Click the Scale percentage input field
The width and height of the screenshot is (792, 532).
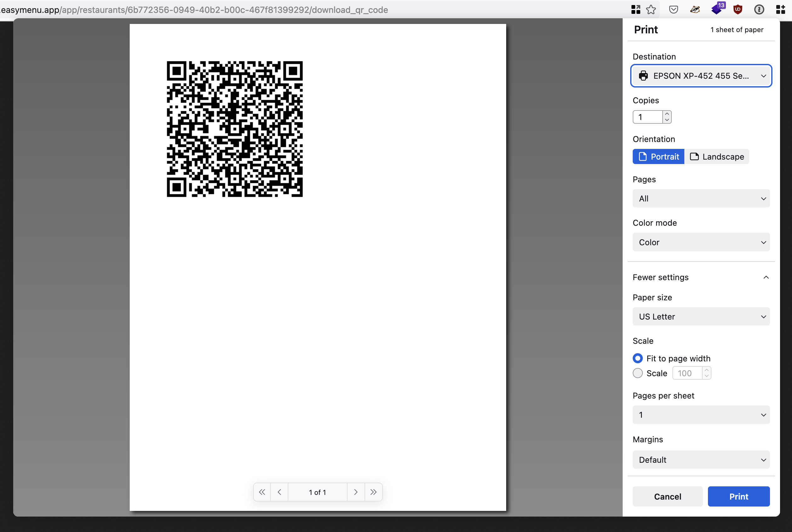click(687, 373)
